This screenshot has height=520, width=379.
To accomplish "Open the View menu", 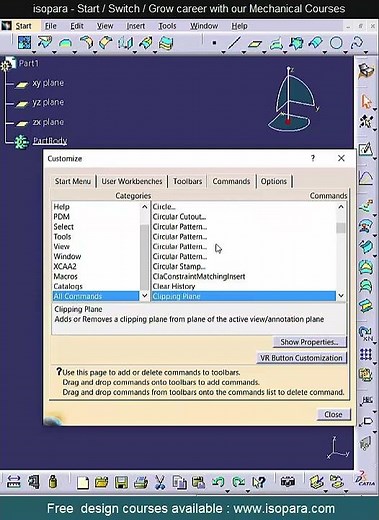I will (105, 26).
